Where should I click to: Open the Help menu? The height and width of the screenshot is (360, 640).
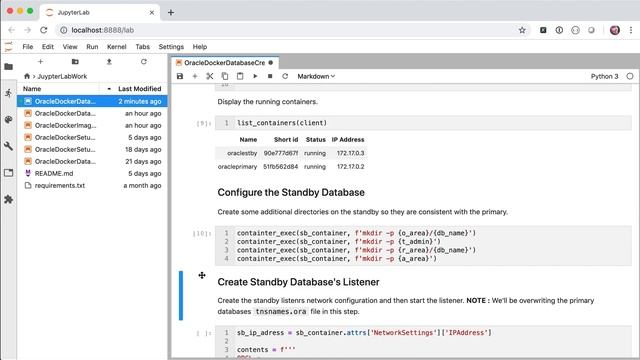[x=200, y=47]
